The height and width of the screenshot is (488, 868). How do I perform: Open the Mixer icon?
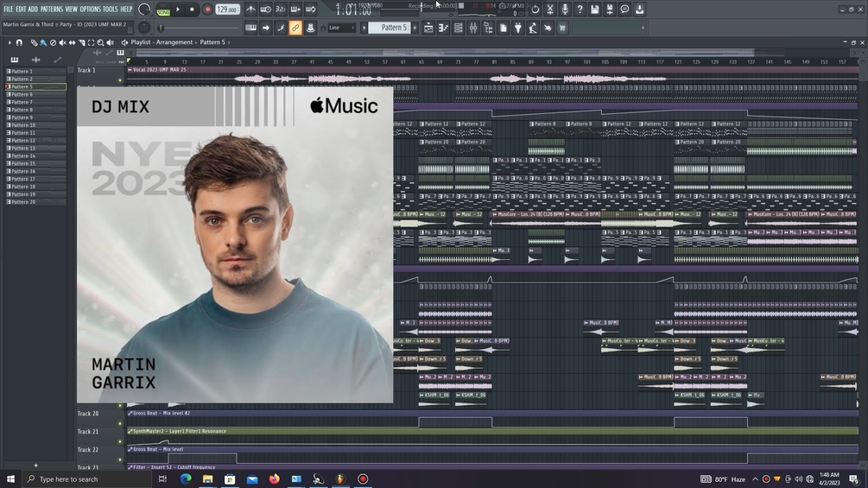[473, 28]
